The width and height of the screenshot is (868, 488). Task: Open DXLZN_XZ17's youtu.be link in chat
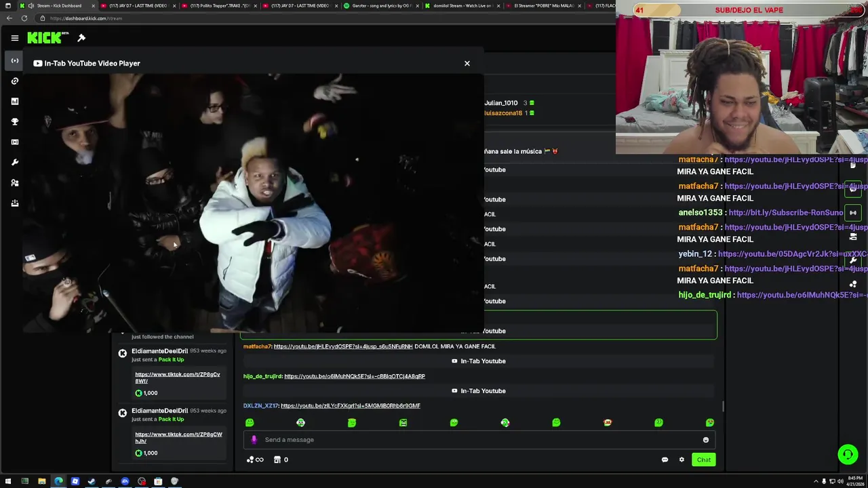351,406
